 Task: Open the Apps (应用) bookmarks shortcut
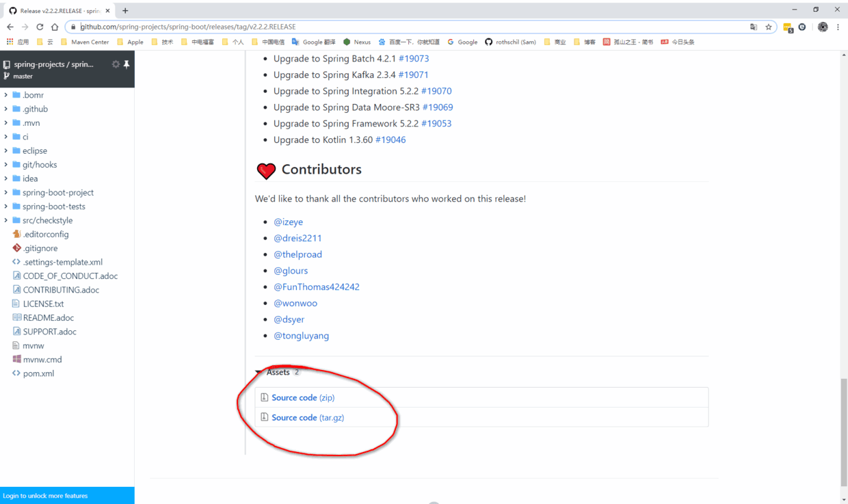coord(18,42)
